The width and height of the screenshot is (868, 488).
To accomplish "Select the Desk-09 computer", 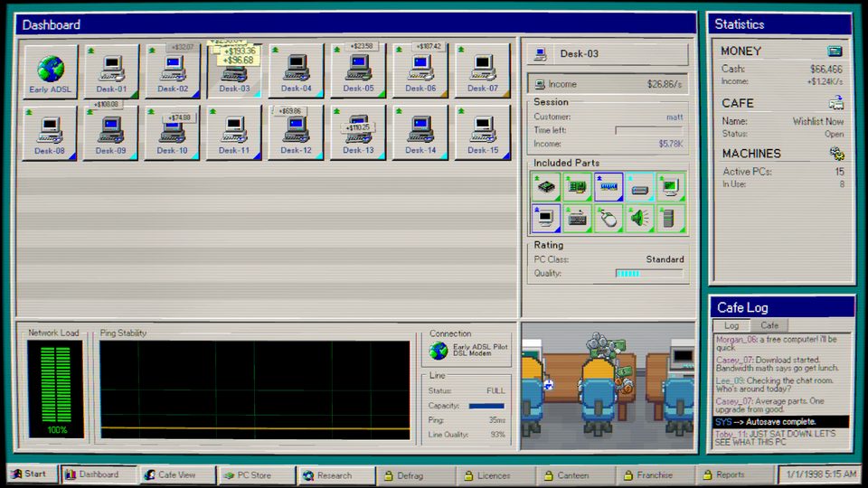I will click(x=110, y=134).
